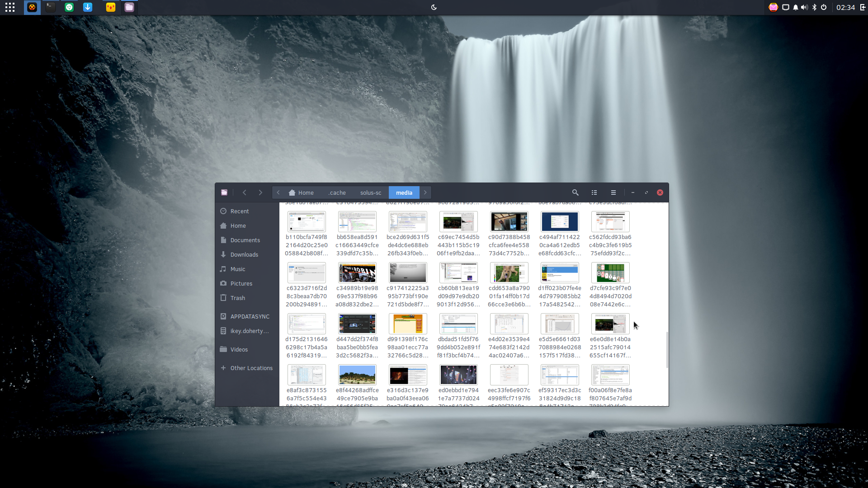Open Documents in the sidebar
This screenshot has width=868, height=488.
pos(247,240)
